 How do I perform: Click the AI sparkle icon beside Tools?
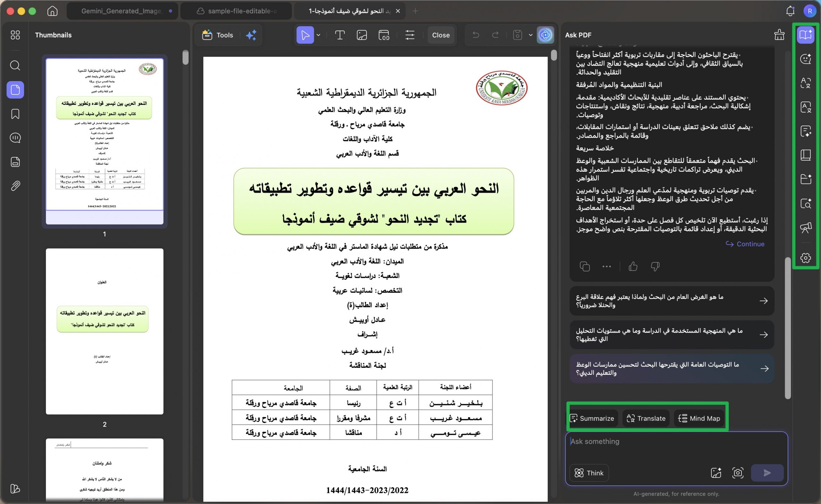(x=251, y=35)
